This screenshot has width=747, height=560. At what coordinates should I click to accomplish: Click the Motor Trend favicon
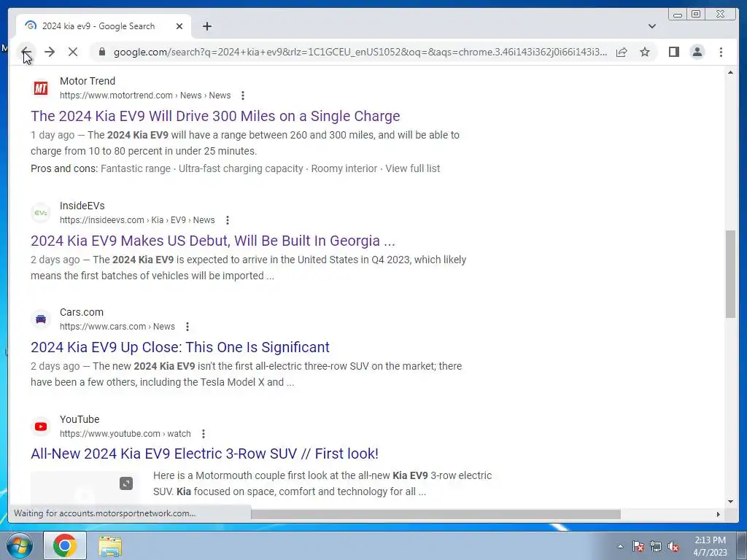(41, 88)
